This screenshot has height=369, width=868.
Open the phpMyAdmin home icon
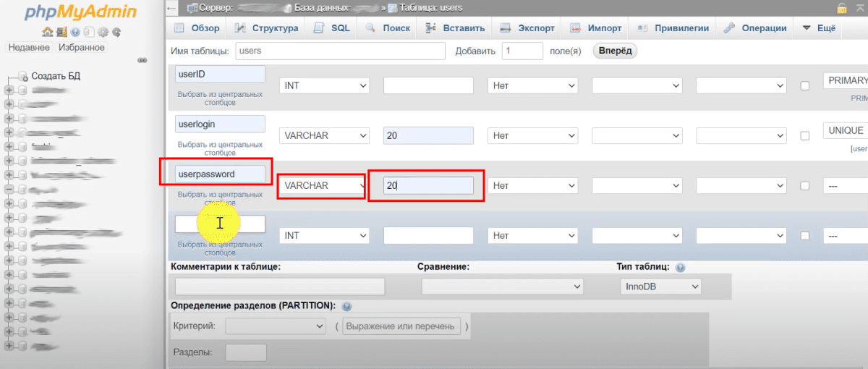coord(47,33)
